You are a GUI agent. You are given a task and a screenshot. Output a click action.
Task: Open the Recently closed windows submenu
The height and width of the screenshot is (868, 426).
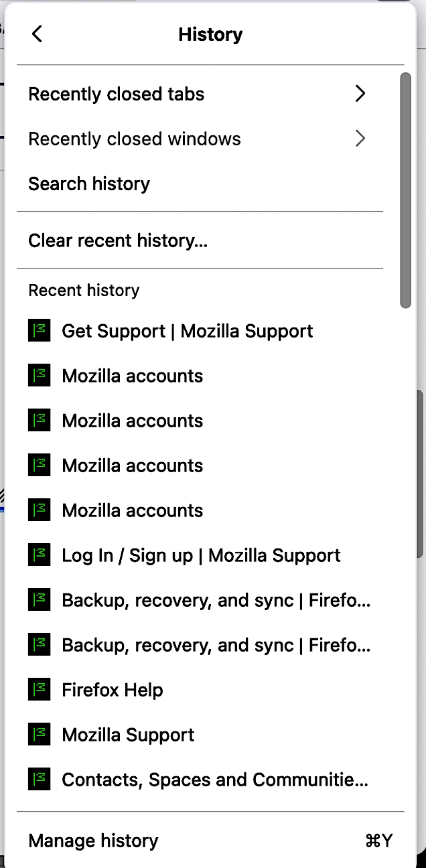(200, 139)
